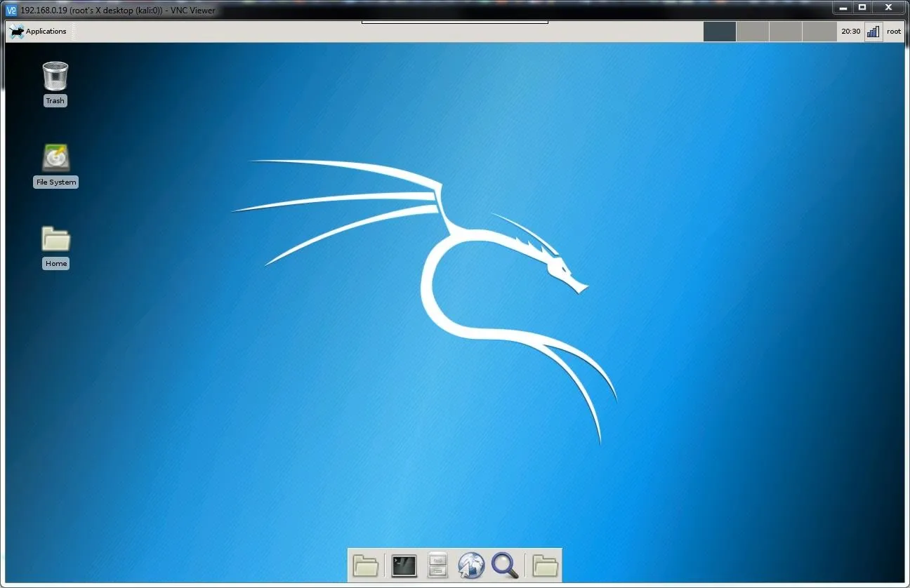Select the Trash desktop icon
The width and height of the screenshot is (910, 588).
(x=55, y=83)
